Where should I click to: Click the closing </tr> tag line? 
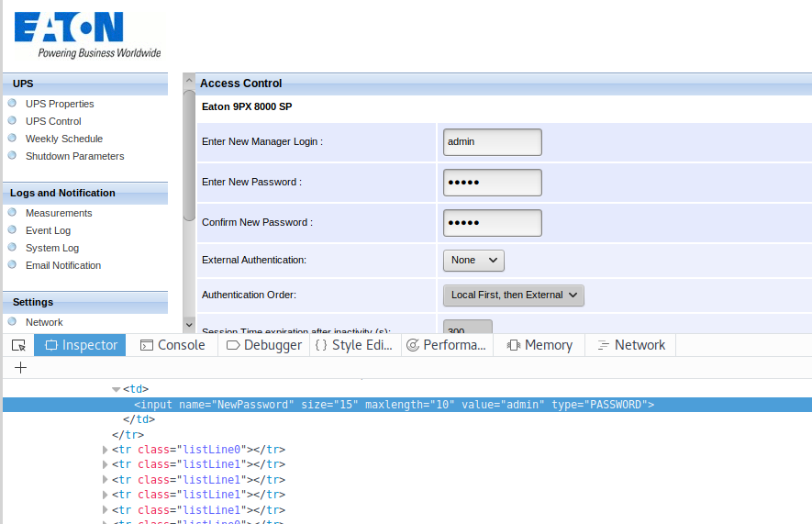pyautogui.click(x=128, y=435)
